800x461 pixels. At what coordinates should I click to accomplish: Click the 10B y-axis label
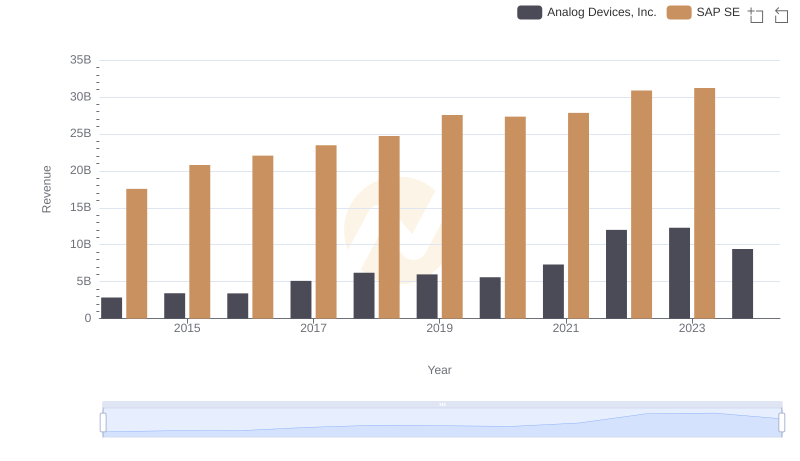(x=81, y=244)
